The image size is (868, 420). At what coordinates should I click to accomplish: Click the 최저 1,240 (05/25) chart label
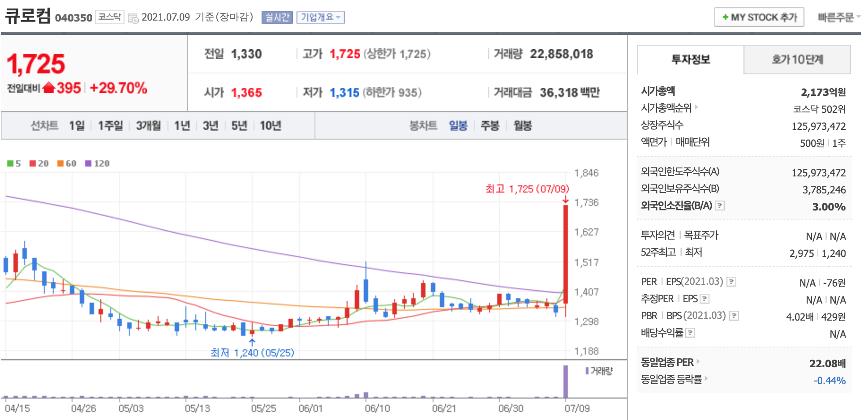pyautogui.click(x=252, y=353)
